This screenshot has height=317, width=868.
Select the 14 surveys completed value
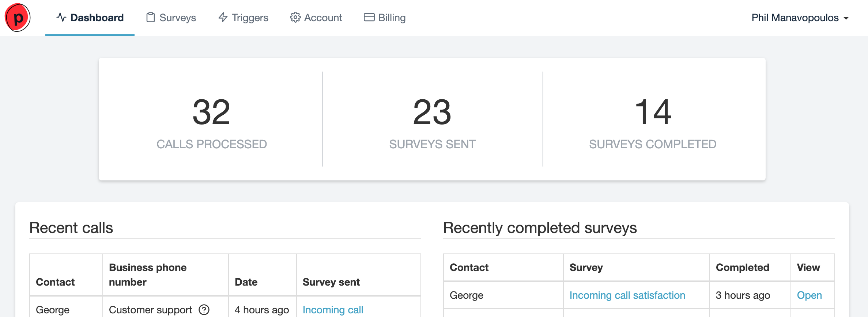(x=653, y=112)
